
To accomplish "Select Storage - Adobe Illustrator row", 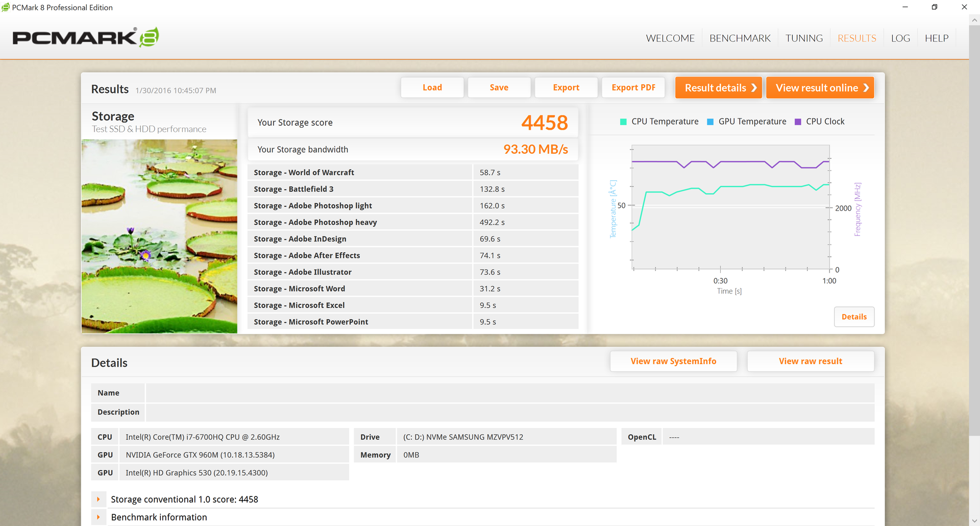I will 413,272.
